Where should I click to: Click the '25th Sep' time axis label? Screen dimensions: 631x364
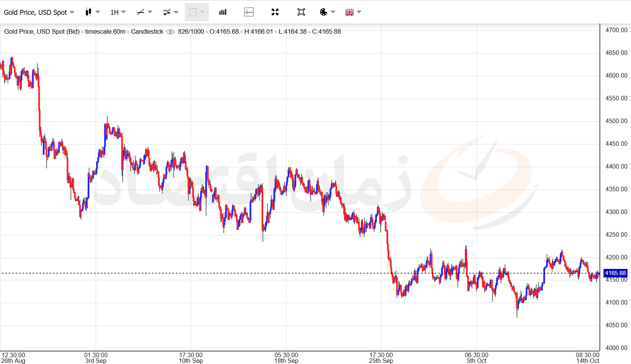click(x=381, y=361)
